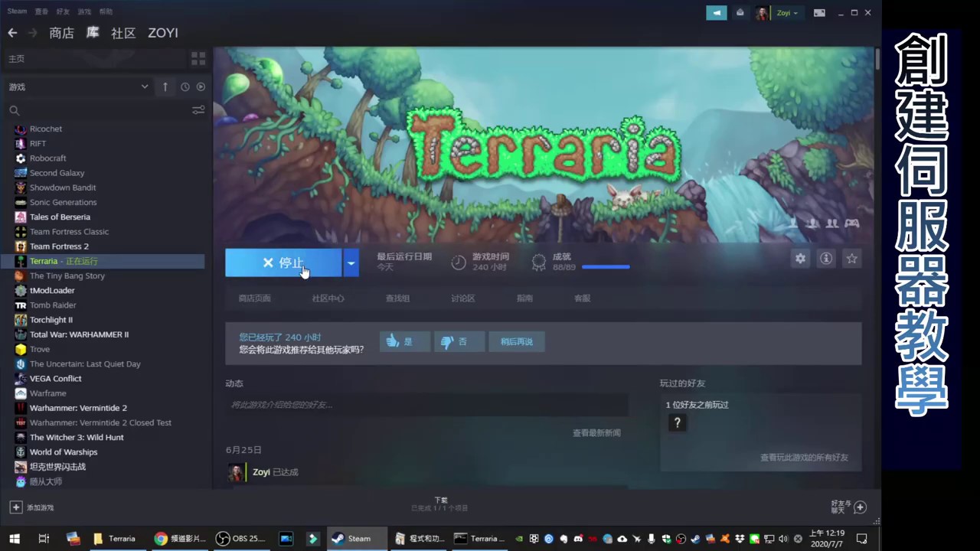Click the 添加游戏 label
This screenshot has height=551, width=980.
pyautogui.click(x=40, y=507)
